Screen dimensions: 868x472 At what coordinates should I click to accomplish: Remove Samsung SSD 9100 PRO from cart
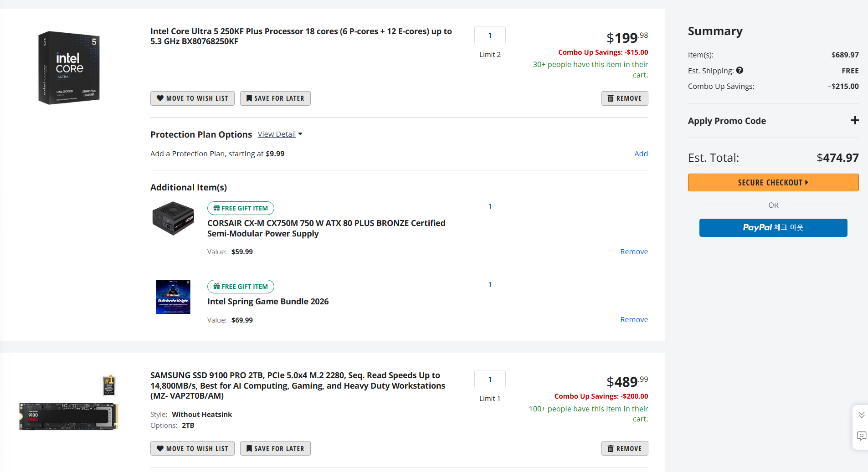[x=625, y=448]
